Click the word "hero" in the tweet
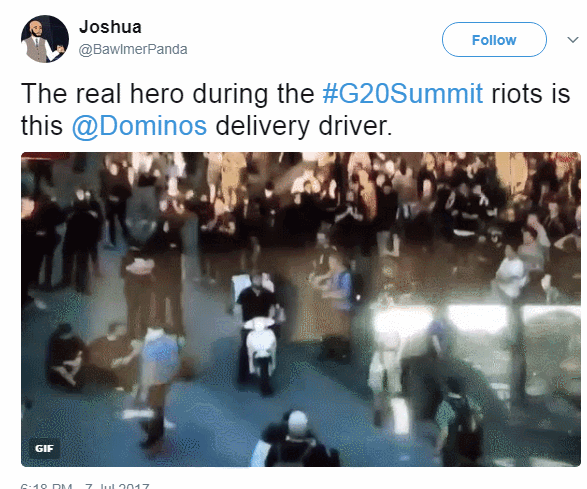 pos(157,93)
